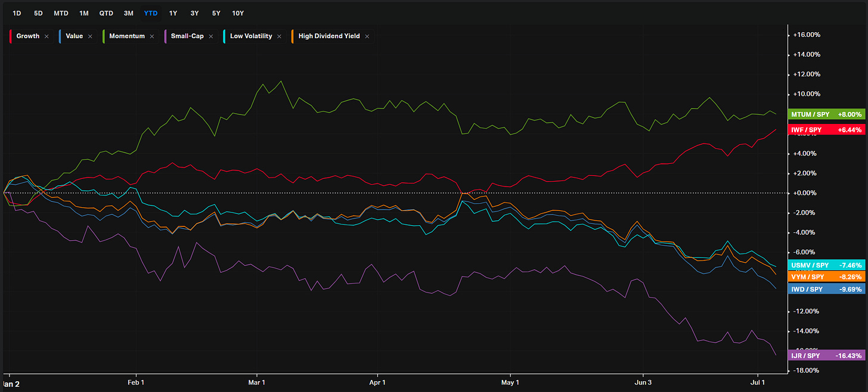Click the +16.00% axis label

coord(807,35)
